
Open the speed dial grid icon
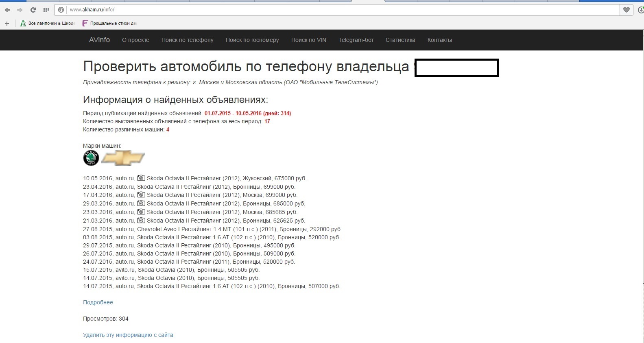(46, 10)
